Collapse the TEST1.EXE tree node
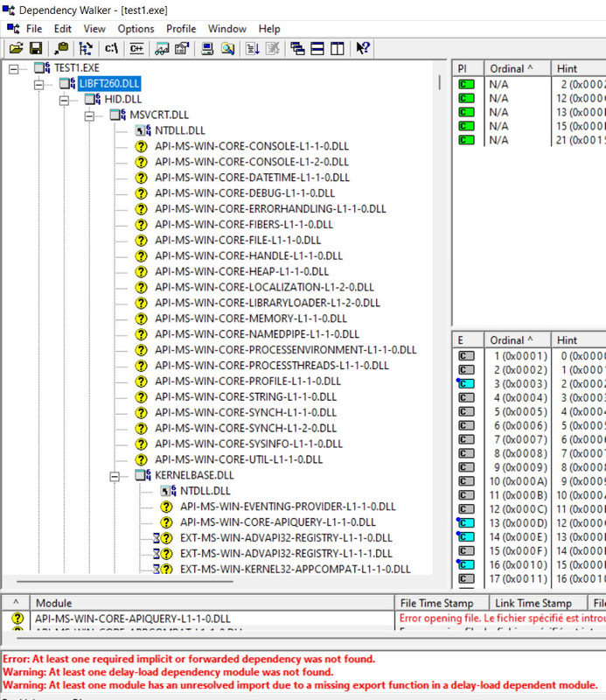This screenshot has height=700, width=606. 14,69
